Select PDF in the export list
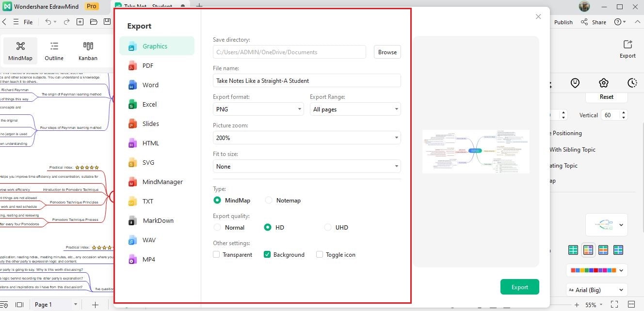Viewport: 644px width, 311px height. (157, 65)
